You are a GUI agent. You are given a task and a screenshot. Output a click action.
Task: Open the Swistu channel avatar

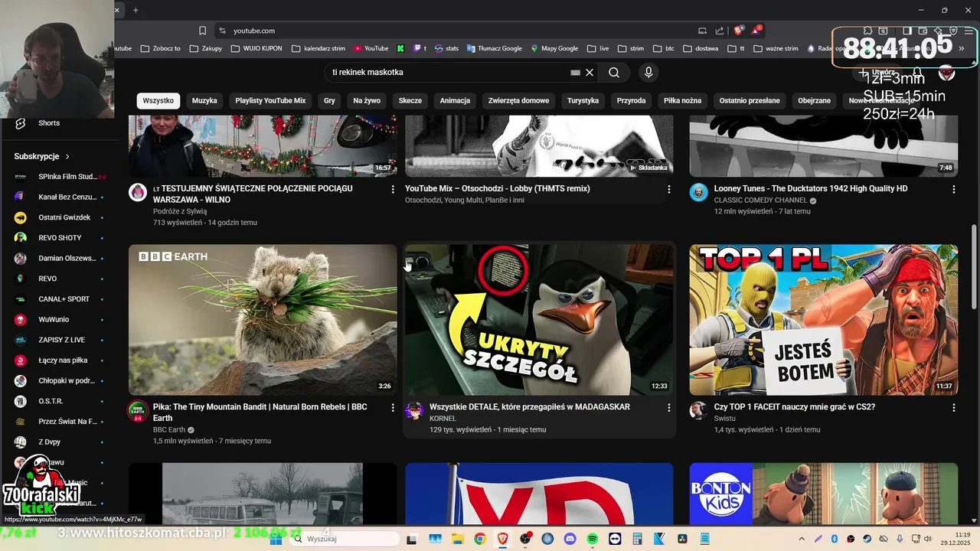pyautogui.click(x=698, y=410)
